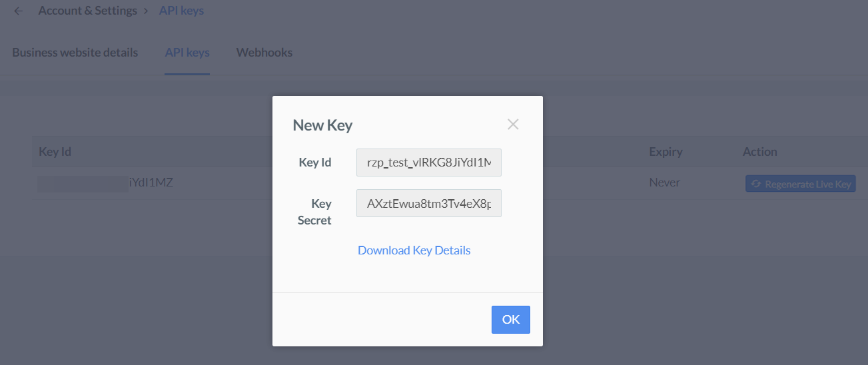
Task: Switch to the Business website details tab
Action: [x=75, y=52]
